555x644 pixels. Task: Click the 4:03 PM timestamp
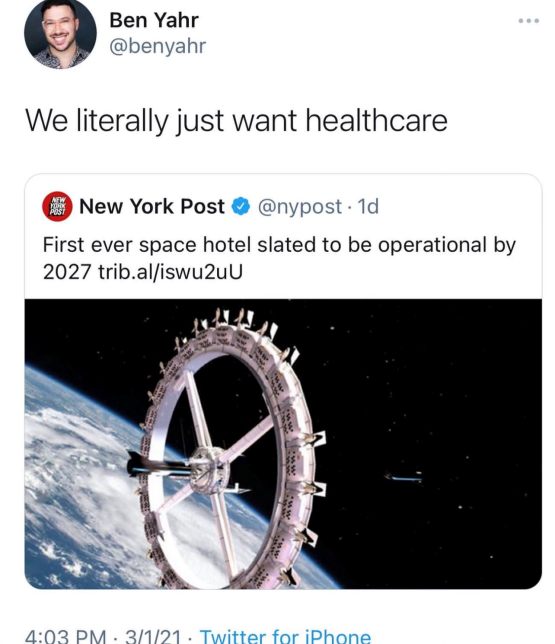coord(65,636)
